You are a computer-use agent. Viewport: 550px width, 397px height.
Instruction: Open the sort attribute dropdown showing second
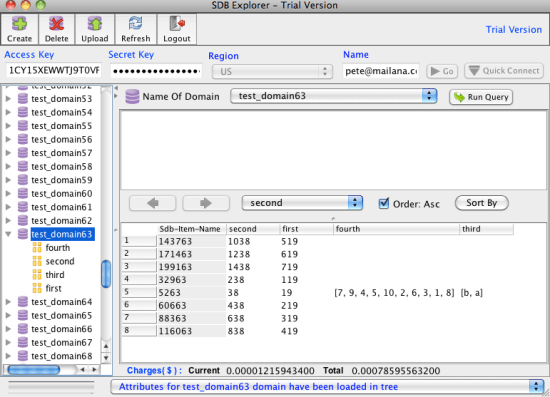click(302, 203)
